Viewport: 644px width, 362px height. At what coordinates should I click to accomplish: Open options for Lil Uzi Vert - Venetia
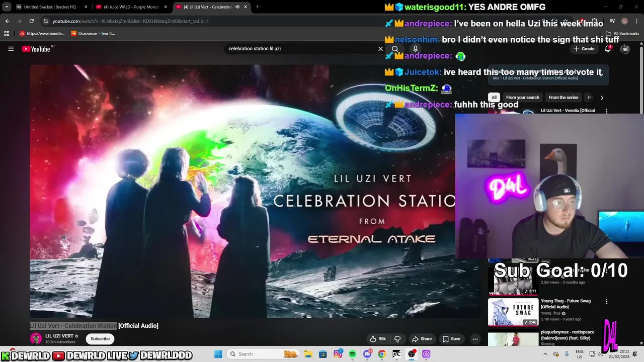(x=606, y=111)
